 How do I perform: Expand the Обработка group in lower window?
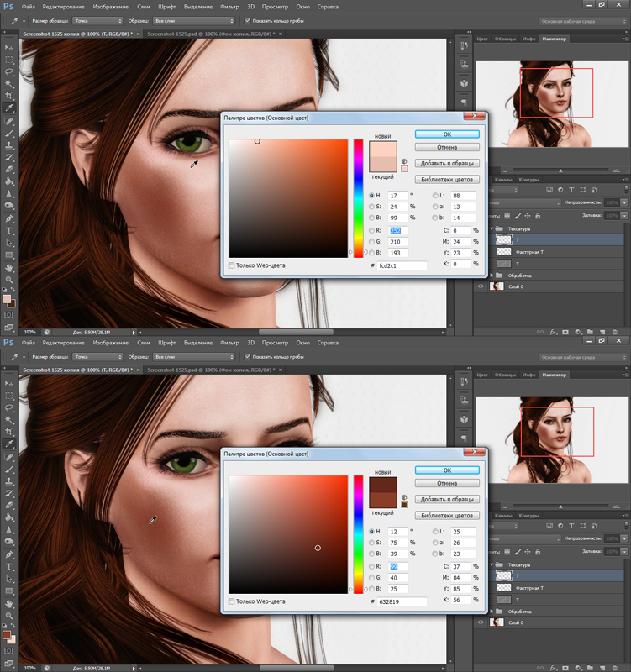(492, 612)
